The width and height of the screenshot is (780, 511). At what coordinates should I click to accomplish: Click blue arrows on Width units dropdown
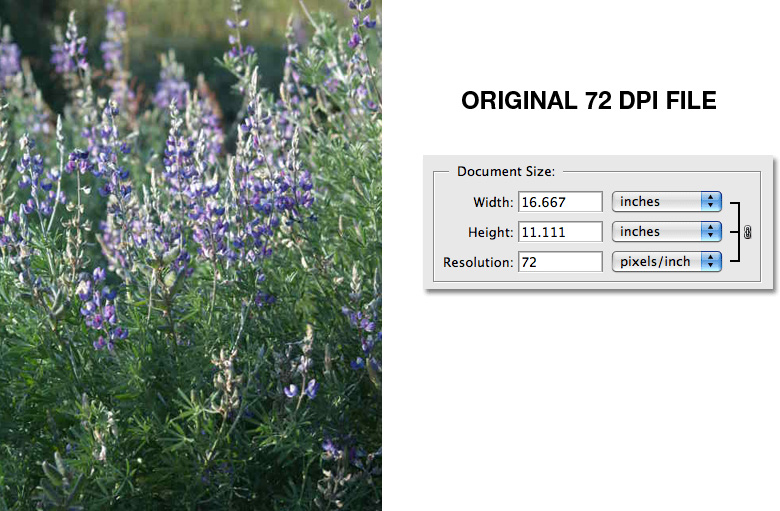point(711,202)
